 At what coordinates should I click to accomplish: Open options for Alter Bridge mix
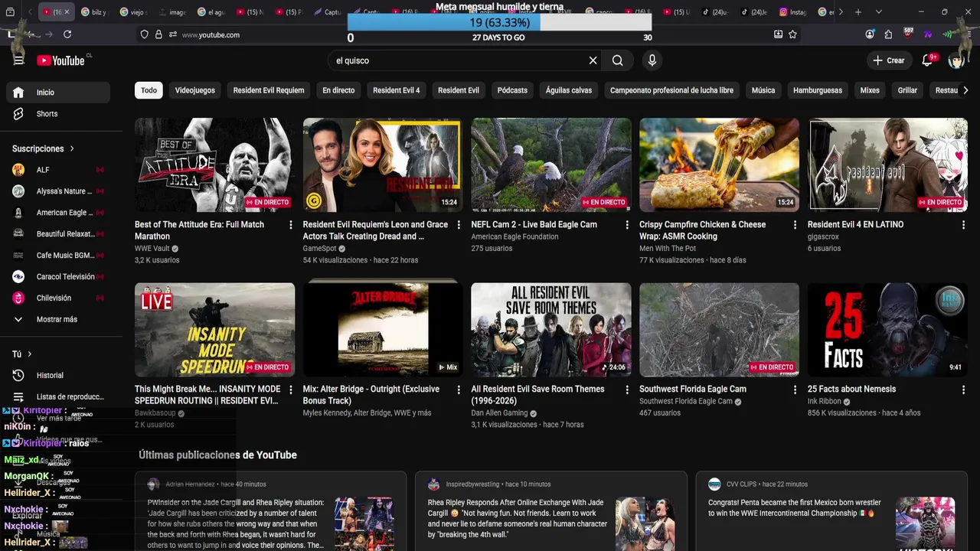tap(459, 390)
